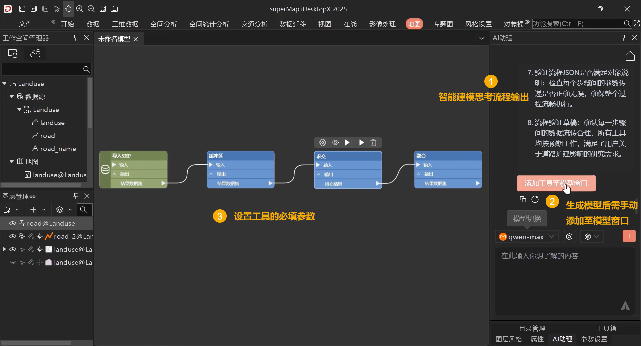Expand more ribbon tabs with double chevron
The image size is (644, 346).
point(527,22)
